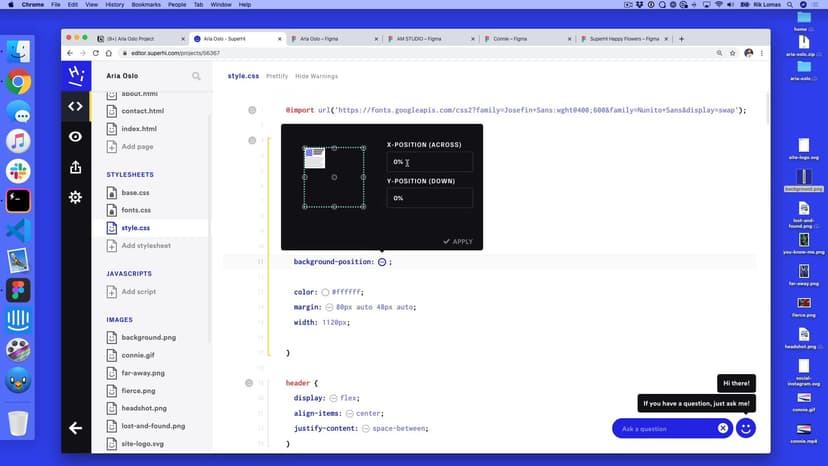
Task: Open the background-position picker circle
Action: point(382,262)
